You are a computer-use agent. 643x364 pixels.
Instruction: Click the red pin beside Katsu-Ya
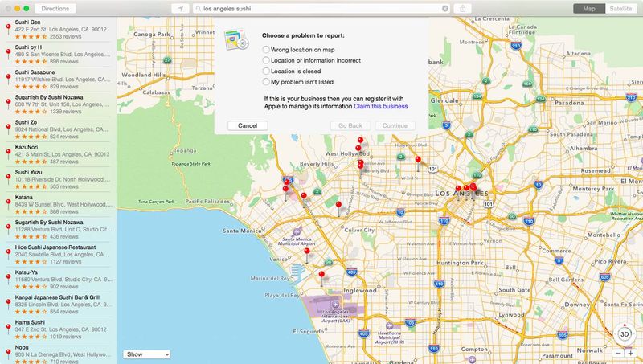8,279
